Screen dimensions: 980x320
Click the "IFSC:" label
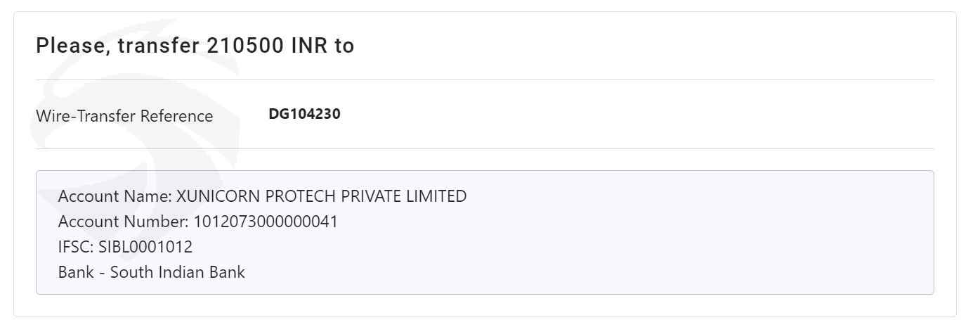coord(77,247)
